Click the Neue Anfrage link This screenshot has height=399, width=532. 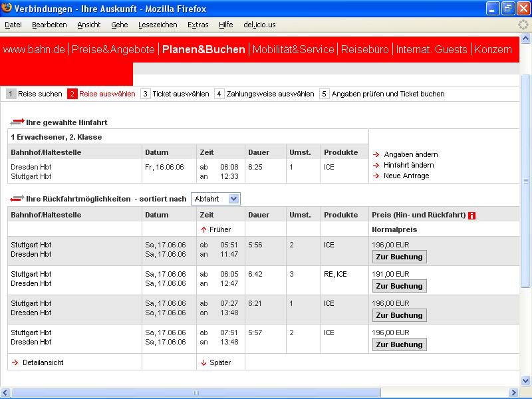click(406, 176)
